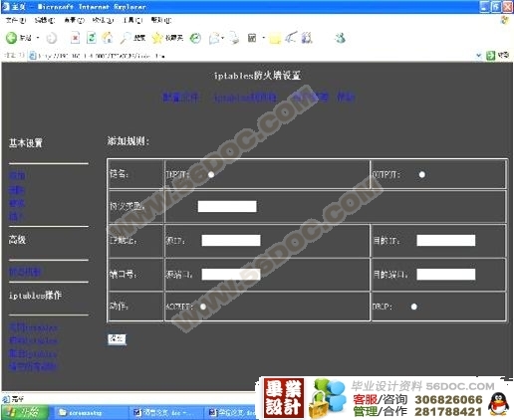Click the Print icon in toolbar
The image size is (514, 420).
(235, 38)
